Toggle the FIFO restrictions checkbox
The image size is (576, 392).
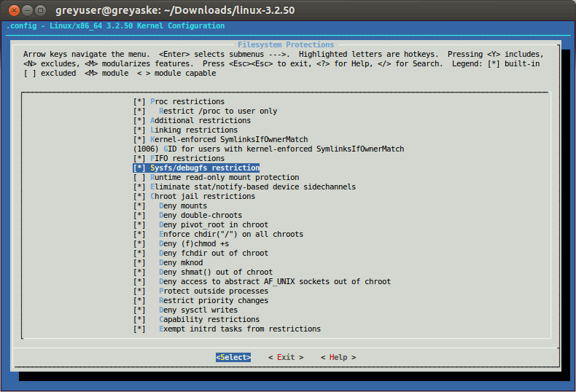[139, 159]
